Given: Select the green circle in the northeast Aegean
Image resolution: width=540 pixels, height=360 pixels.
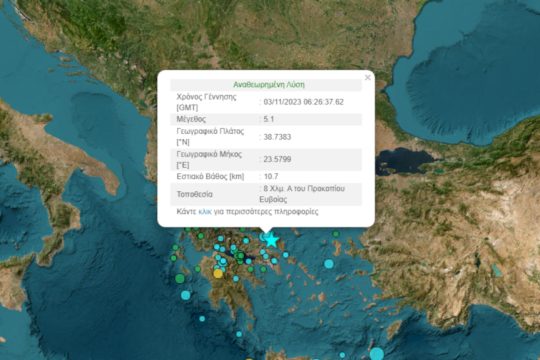Looking at the screenshot, I should 336,234.
